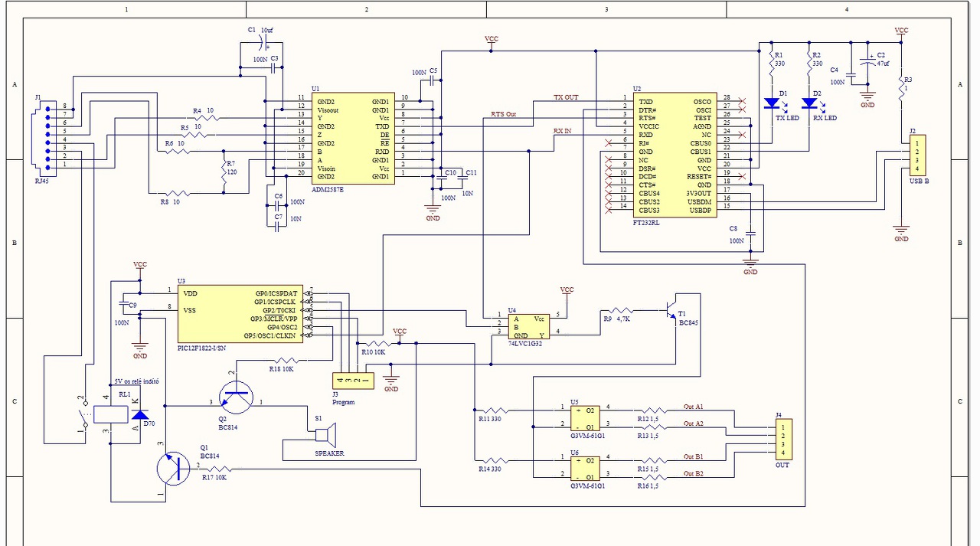Select the ADM2587E chip U1
The width and height of the screenshot is (980, 546).
[353, 139]
